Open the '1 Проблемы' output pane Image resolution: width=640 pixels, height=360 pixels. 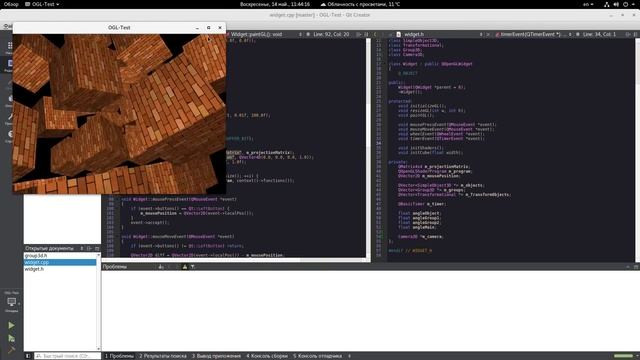tap(119, 356)
